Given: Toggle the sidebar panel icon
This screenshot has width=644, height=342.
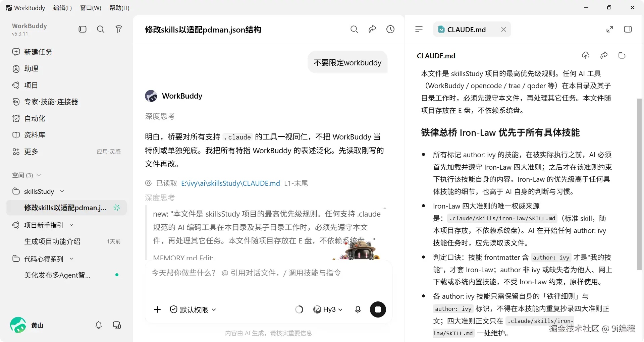Looking at the screenshot, I should click(83, 30).
